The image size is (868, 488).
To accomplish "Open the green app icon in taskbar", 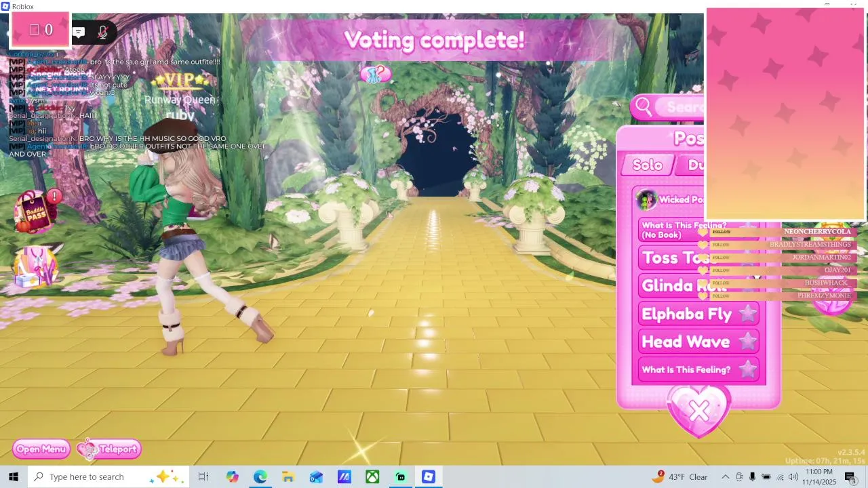I will [x=401, y=476].
